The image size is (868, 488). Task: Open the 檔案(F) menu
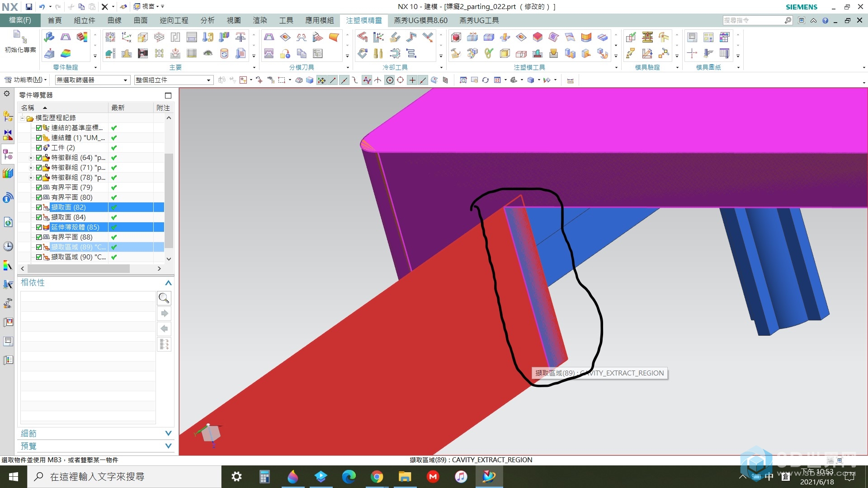point(20,20)
